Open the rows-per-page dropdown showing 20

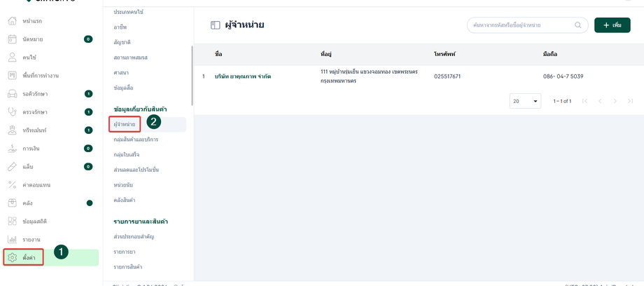[x=525, y=101]
